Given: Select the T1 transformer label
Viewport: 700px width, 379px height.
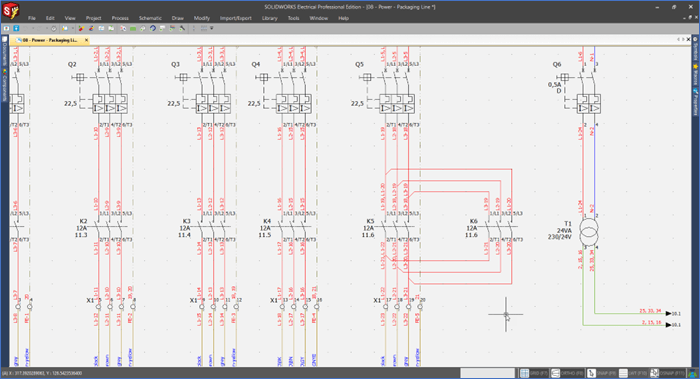Looking at the screenshot, I should [x=568, y=224].
